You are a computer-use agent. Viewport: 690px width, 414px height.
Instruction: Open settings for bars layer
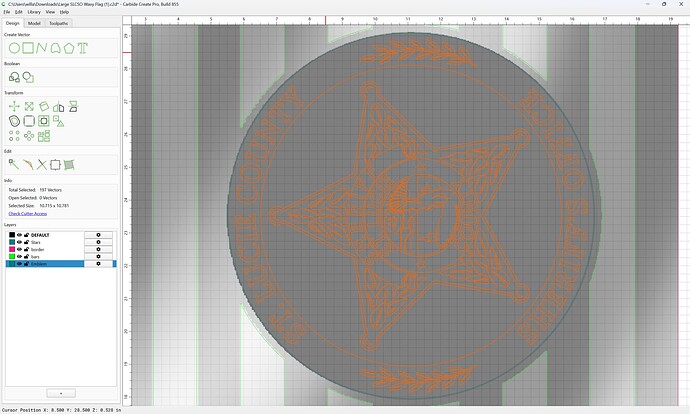pyautogui.click(x=98, y=256)
